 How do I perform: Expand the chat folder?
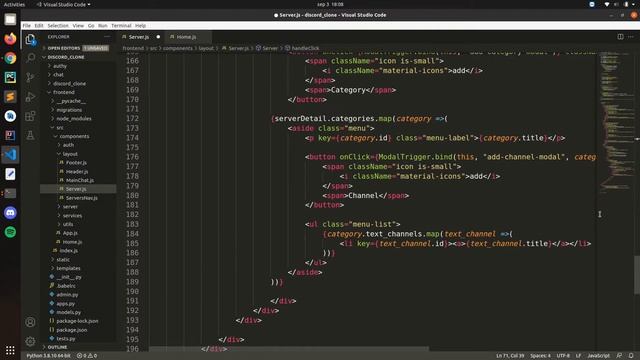point(58,75)
